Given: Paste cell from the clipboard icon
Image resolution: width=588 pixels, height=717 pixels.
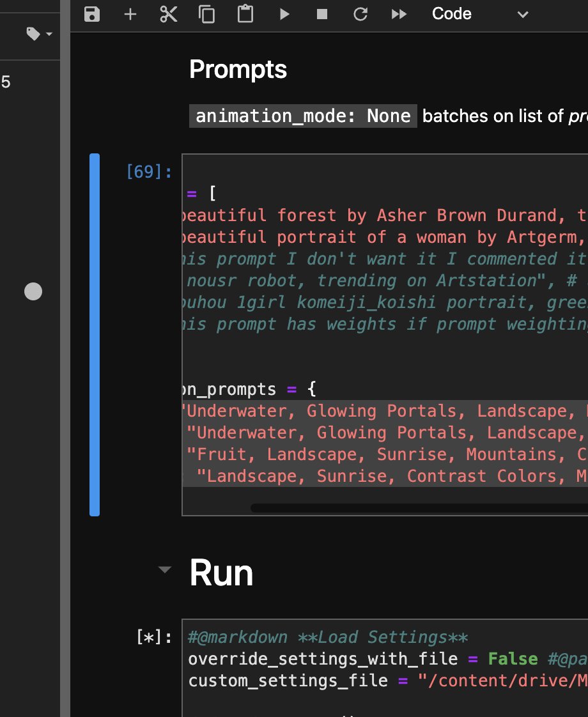Looking at the screenshot, I should point(245,13).
